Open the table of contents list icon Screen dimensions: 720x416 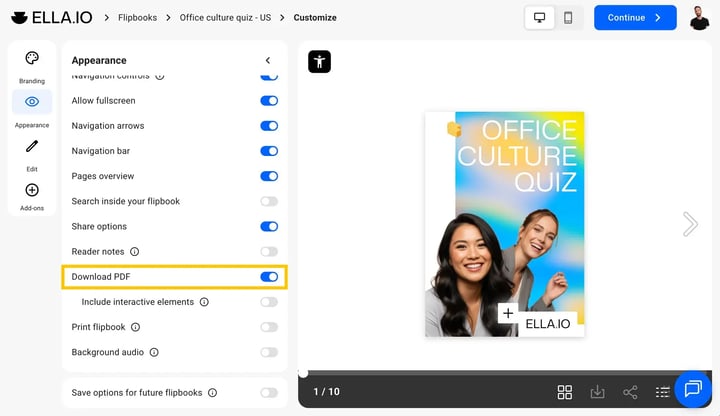point(662,392)
